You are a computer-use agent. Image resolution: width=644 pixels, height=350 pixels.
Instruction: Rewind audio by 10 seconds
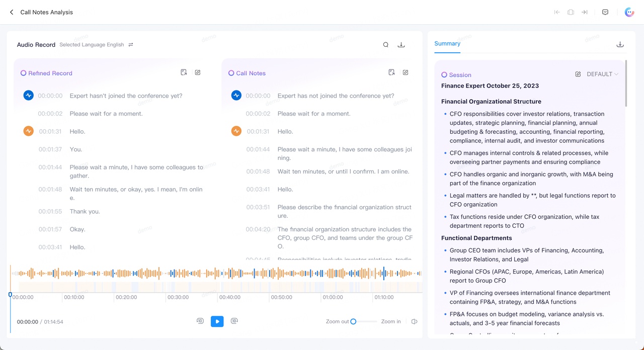point(200,321)
